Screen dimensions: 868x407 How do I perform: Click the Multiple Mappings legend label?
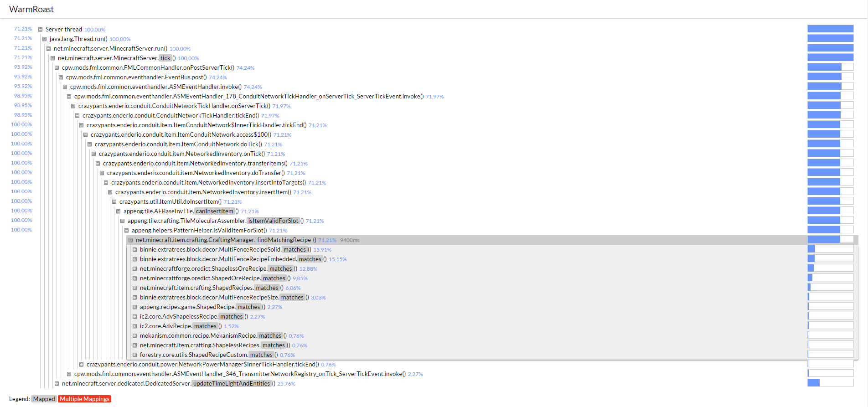85,399
